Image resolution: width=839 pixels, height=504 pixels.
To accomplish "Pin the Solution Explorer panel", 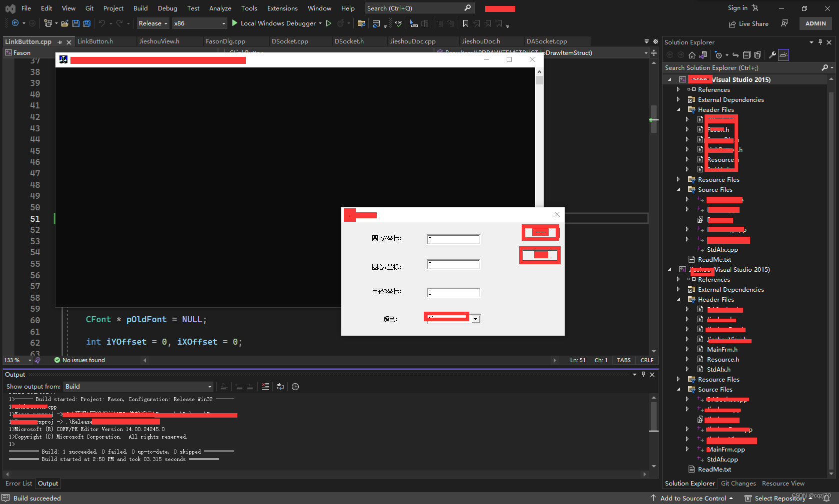I will pyautogui.click(x=821, y=42).
